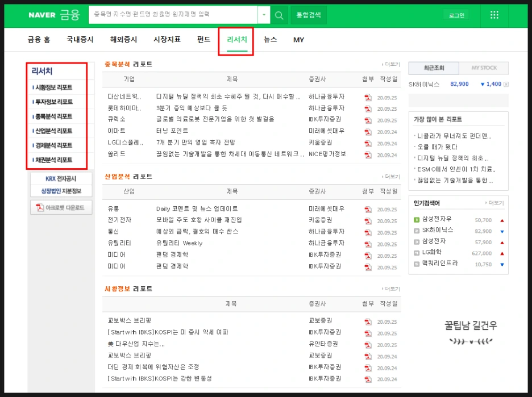Click the 통합검색 button
Viewport: 532px width, 397px height.
click(309, 15)
